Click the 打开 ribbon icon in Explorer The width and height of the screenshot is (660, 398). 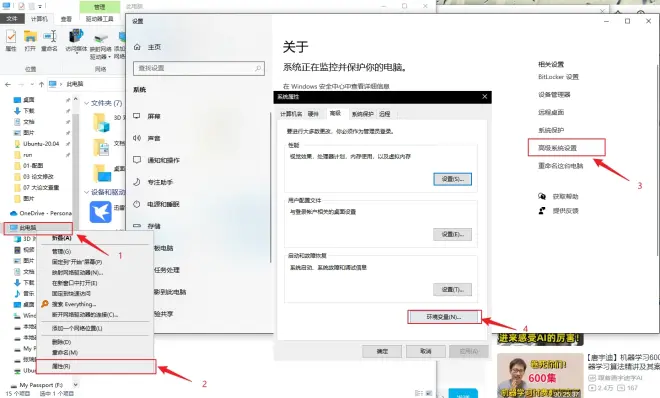tap(30, 37)
